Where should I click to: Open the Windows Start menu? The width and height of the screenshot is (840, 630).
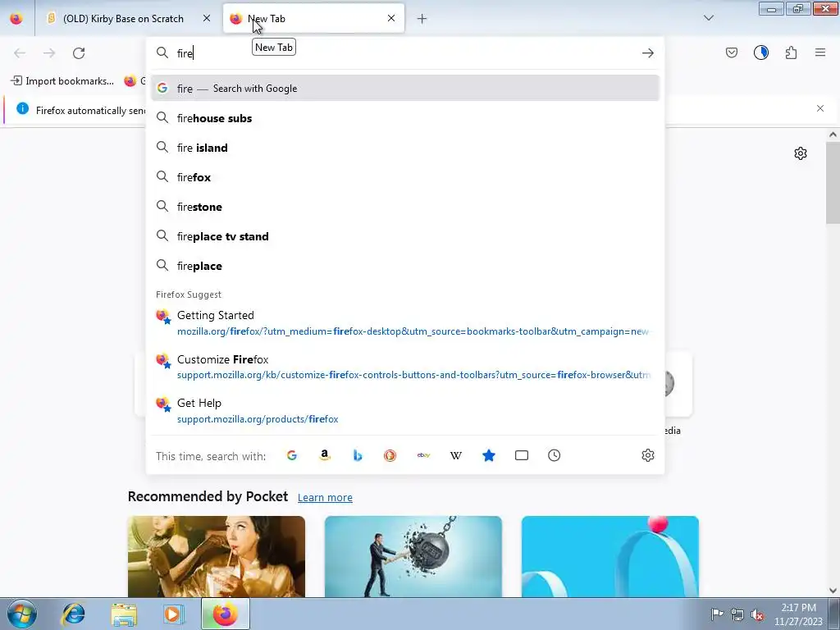(21, 614)
